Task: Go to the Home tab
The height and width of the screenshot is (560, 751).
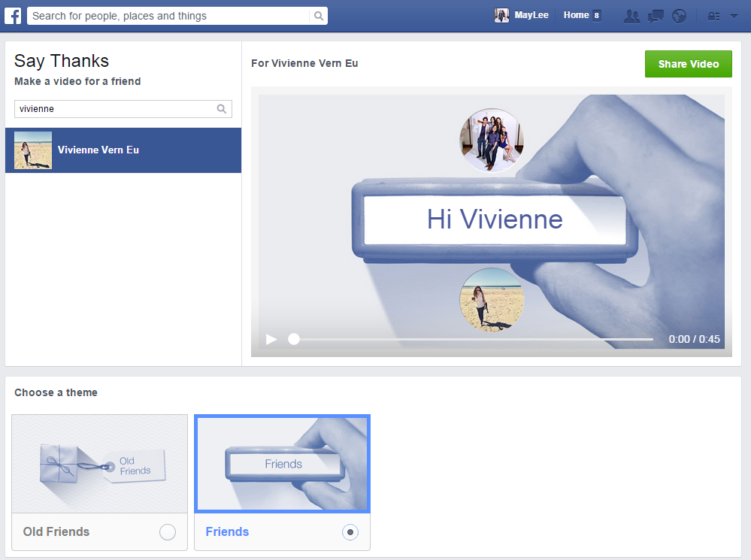Action: pos(577,15)
